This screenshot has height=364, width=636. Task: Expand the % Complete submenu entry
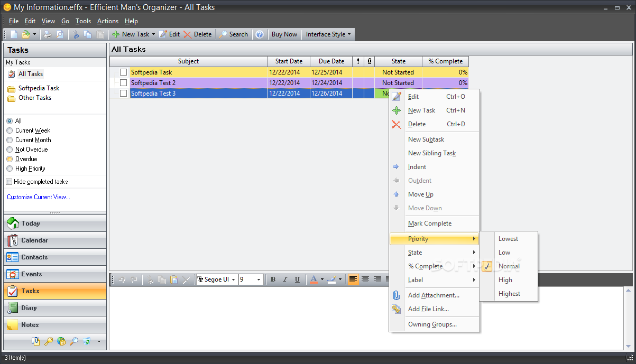point(435,266)
